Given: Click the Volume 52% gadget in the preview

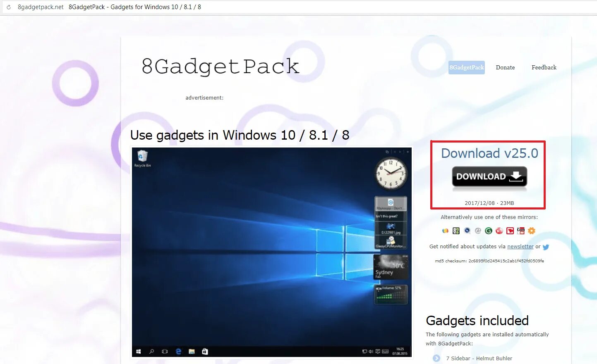Looking at the screenshot, I should [391, 294].
